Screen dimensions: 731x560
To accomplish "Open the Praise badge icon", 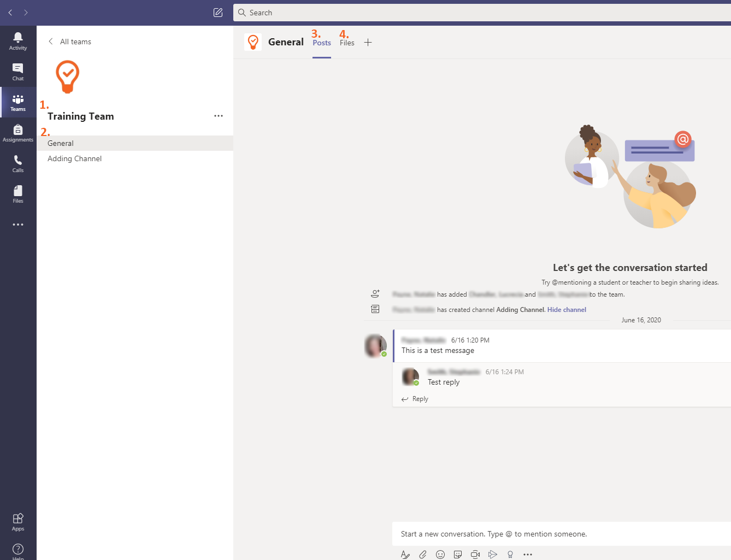I will point(510,555).
